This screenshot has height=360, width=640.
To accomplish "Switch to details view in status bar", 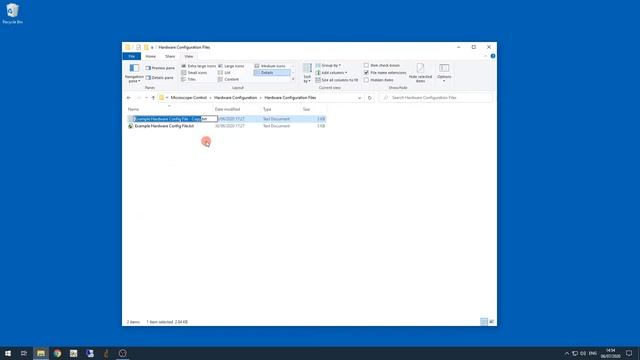I will [484, 322].
